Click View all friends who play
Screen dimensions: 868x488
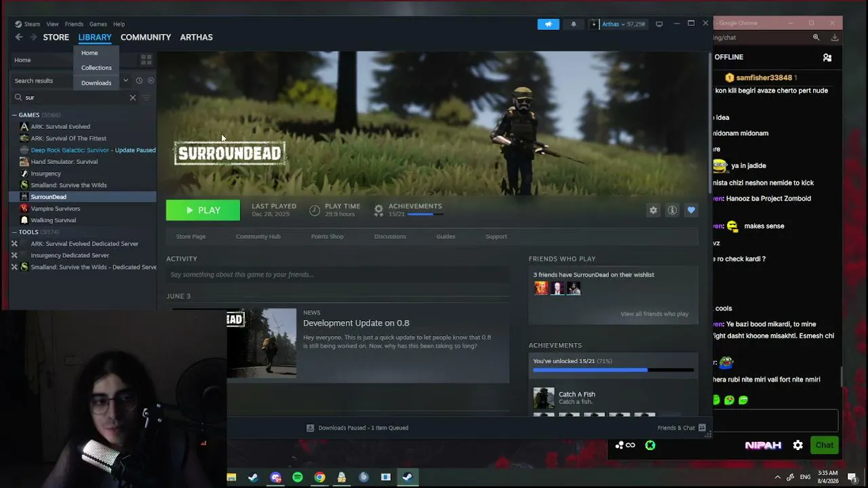click(654, 314)
